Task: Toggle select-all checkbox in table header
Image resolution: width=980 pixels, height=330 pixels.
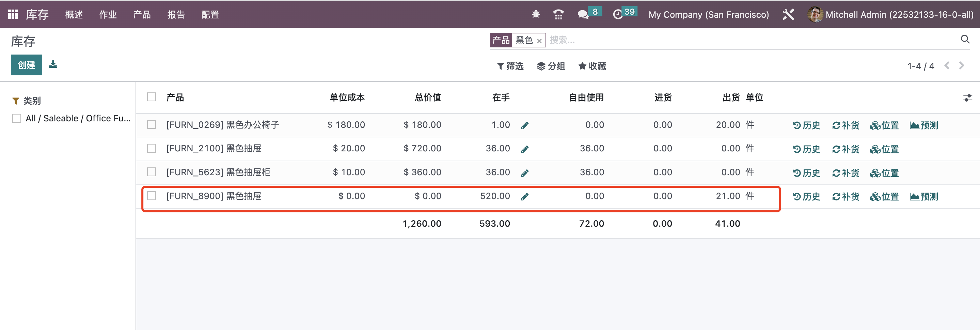Action: point(152,97)
